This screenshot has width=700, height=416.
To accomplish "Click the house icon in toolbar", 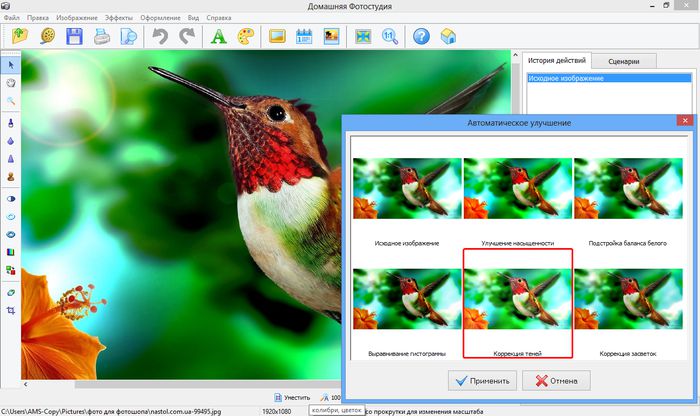I will tap(448, 36).
